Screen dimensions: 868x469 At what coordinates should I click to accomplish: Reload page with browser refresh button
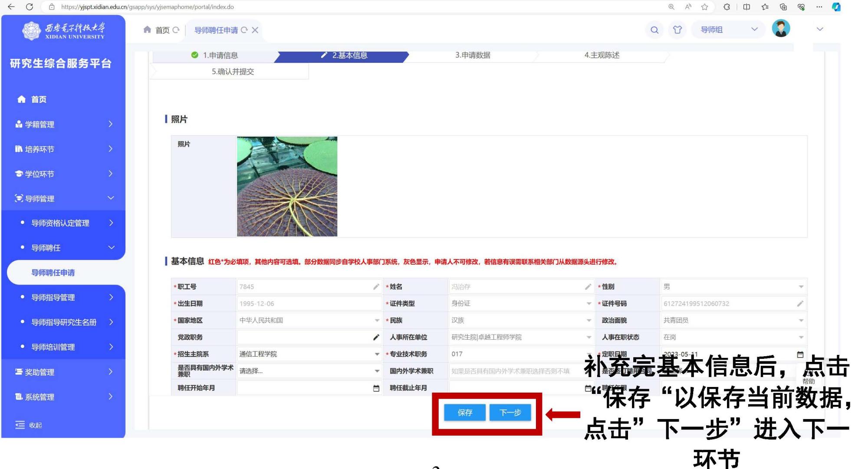click(x=30, y=7)
